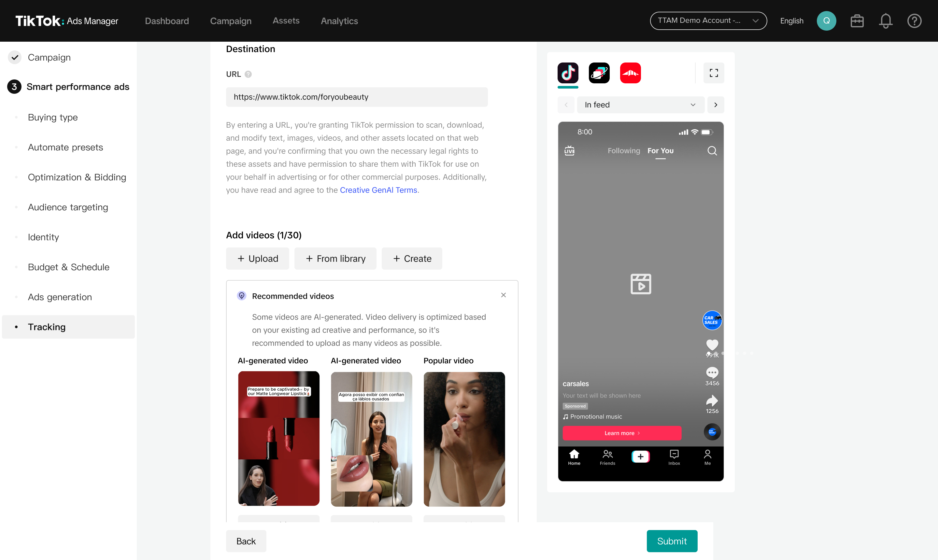Click the URL help tooltip icon
This screenshot has height=560, width=938.
pyautogui.click(x=248, y=74)
